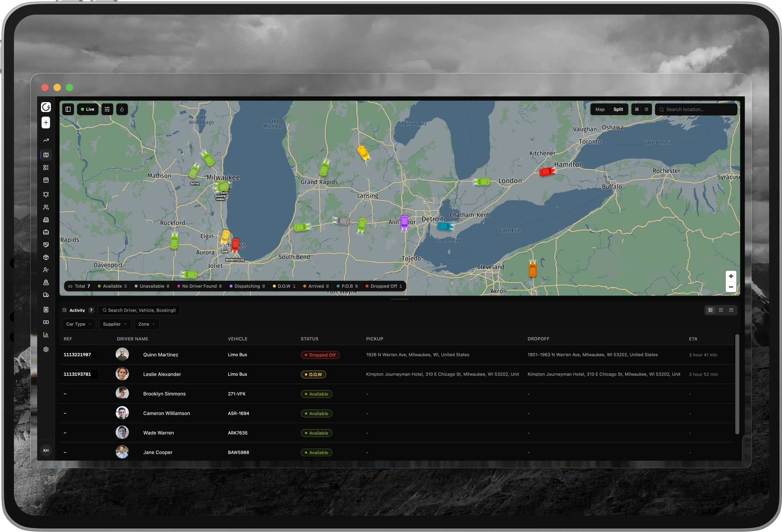The image size is (782, 532).
Task: Filter map by Dropped Off status
Action: pos(384,286)
